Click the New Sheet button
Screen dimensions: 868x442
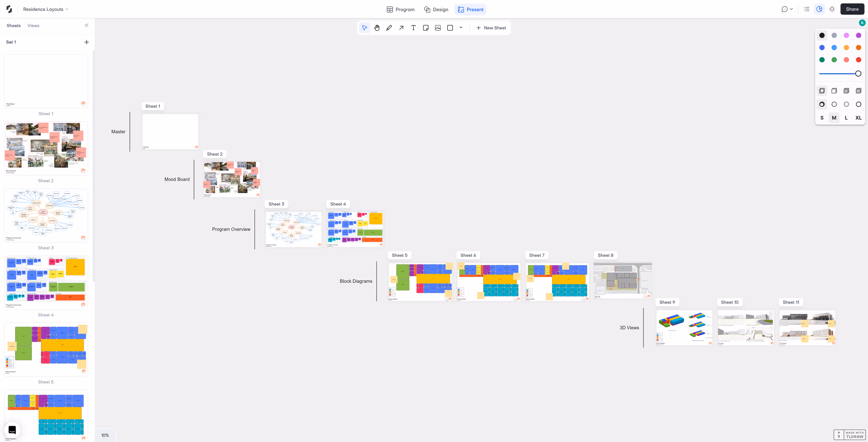click(491, 28)
